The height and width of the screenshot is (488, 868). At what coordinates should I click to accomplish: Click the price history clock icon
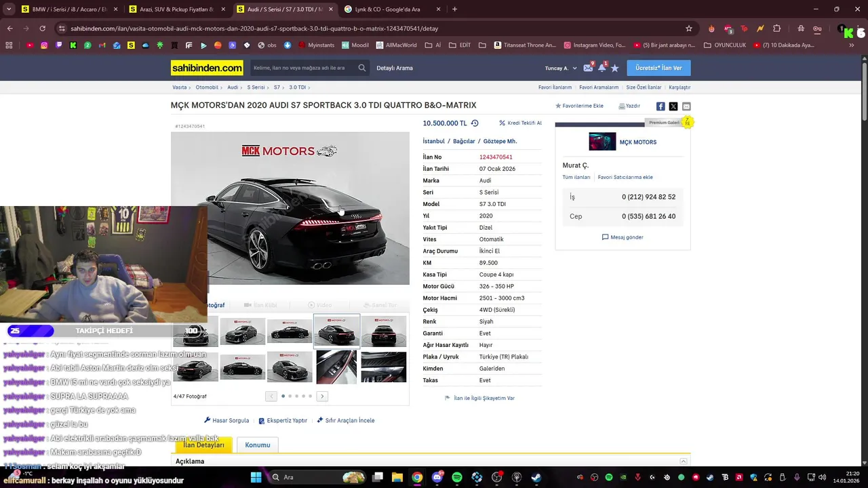click(475, 123)
